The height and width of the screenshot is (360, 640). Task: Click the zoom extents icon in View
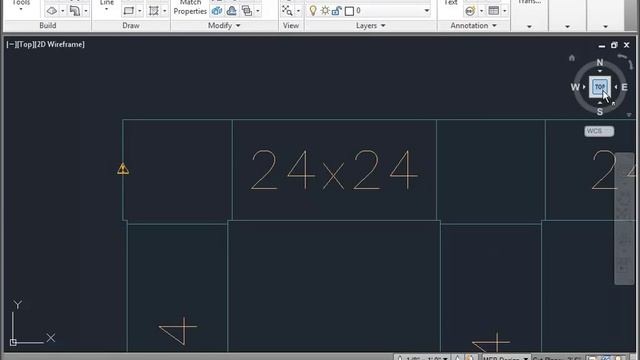point(287,11)
